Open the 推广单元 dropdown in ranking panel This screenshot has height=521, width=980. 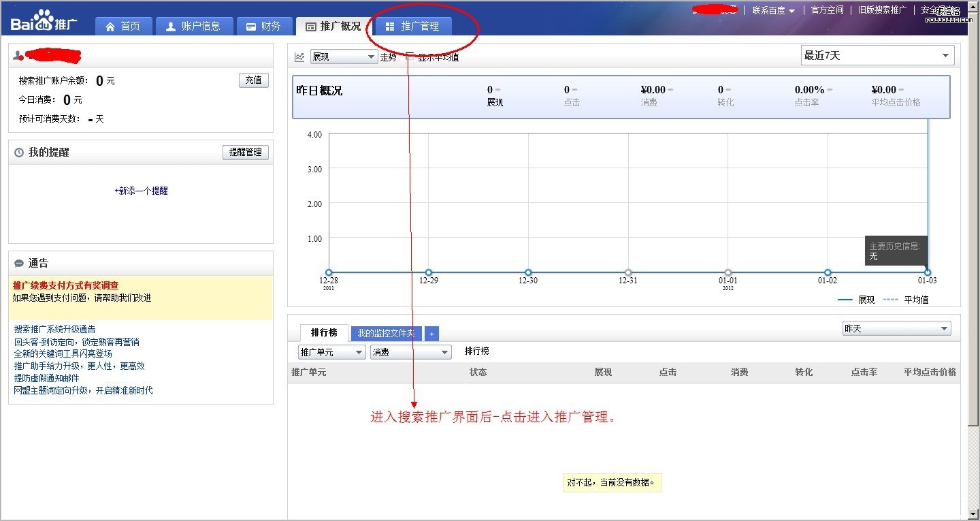pos(332,352)
